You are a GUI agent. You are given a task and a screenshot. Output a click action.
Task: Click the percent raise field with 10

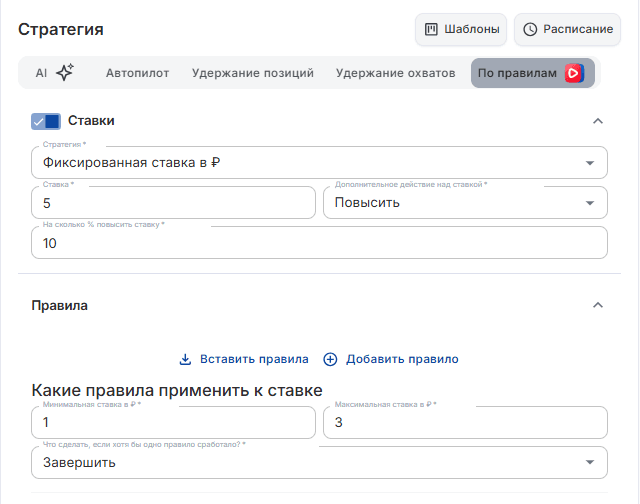click(x=319, y=242)
